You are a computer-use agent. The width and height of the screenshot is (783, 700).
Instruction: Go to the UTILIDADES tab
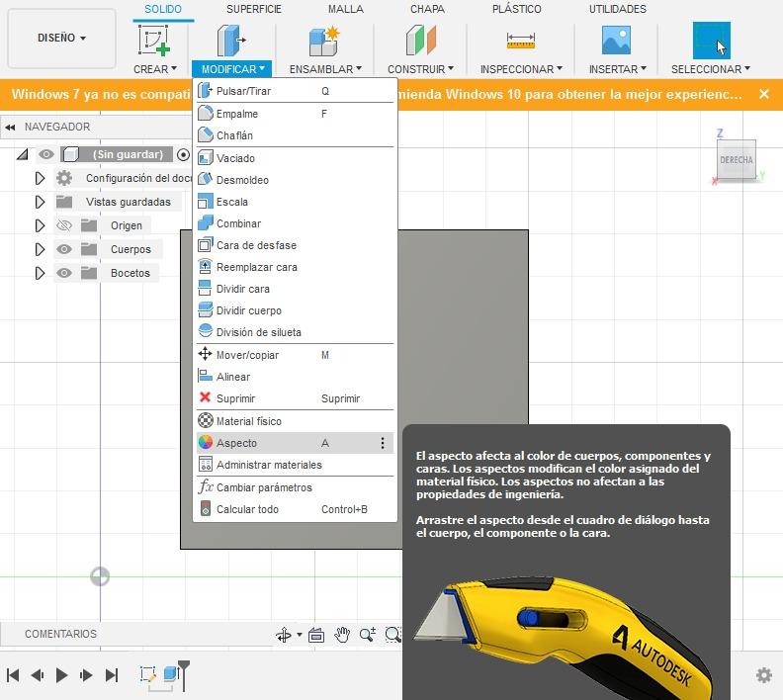point(617,9)
